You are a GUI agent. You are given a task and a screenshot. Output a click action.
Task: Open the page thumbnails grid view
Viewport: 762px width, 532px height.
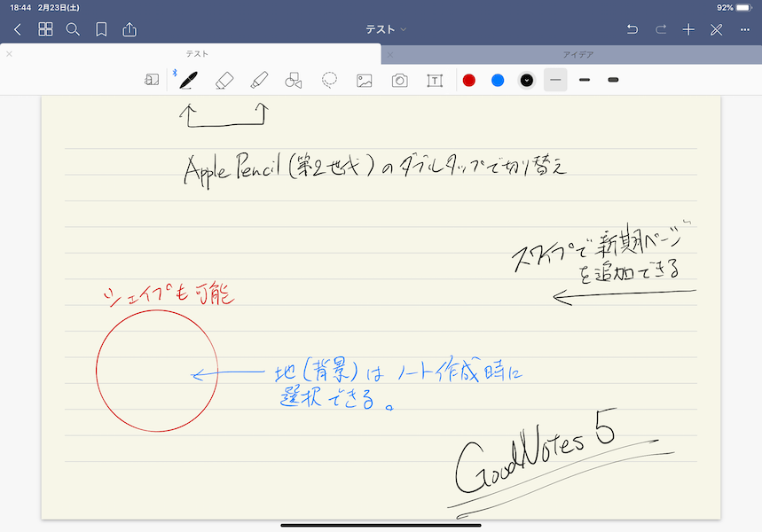(45, 29)
